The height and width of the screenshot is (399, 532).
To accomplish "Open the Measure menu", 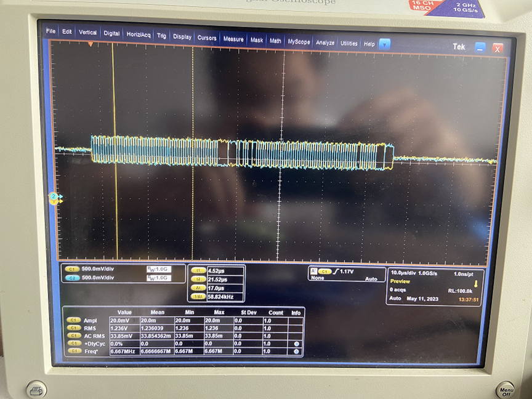I will [x=233, y=39].
